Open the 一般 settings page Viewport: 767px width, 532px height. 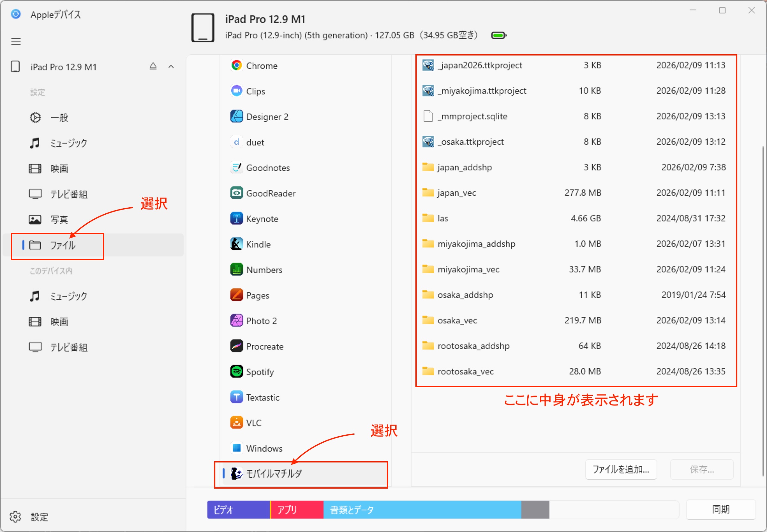[59, 118]
